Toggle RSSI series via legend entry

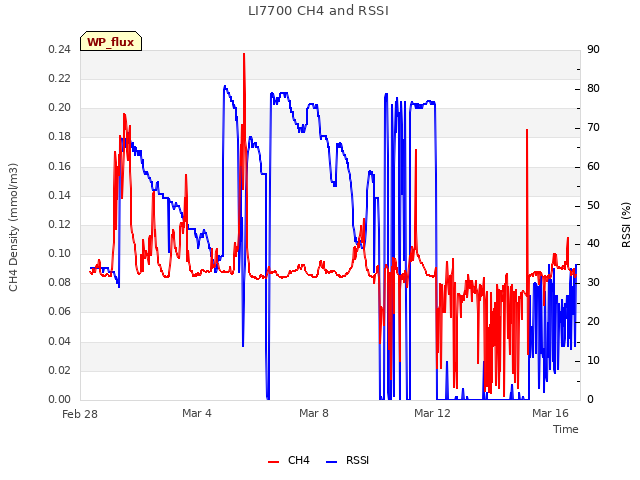coord(347,460)
